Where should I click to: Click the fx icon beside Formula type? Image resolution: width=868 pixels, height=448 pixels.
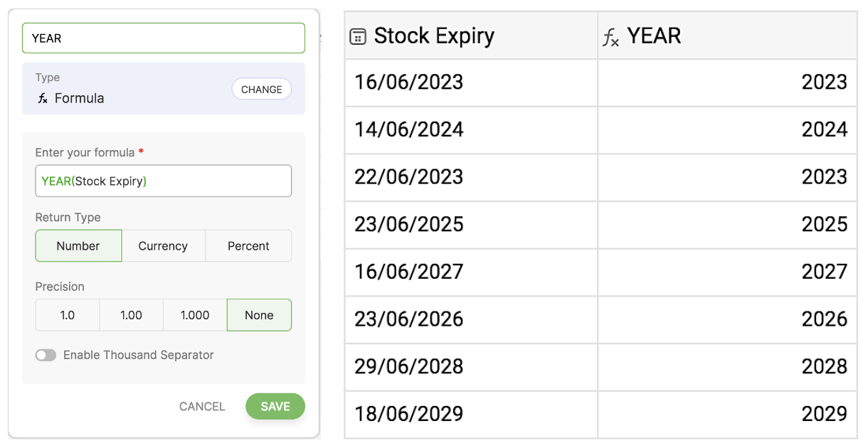tap(43, 99)
